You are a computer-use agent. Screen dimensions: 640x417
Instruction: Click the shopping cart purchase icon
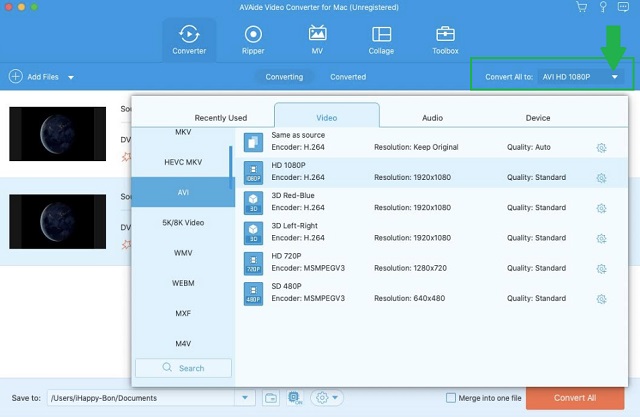coord(581,7)
